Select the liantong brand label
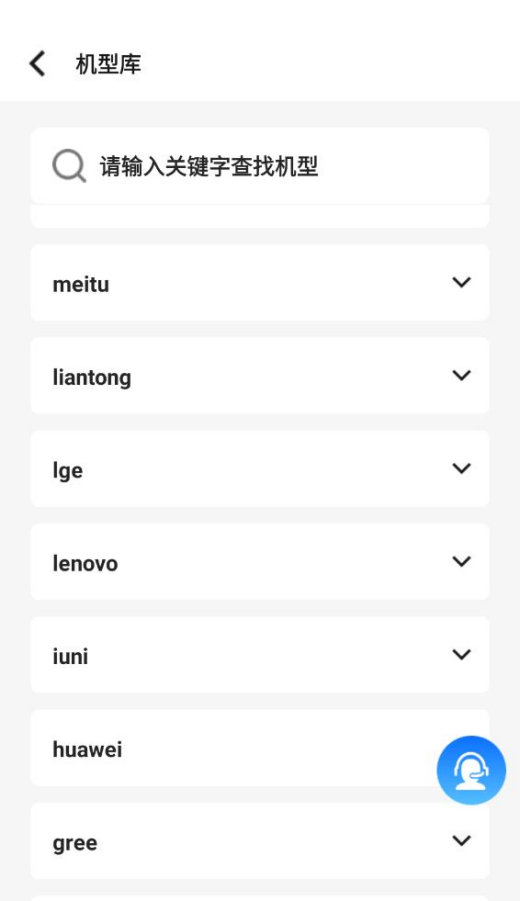The height and width of the screenshot is (901, 520). coord(91,378)
